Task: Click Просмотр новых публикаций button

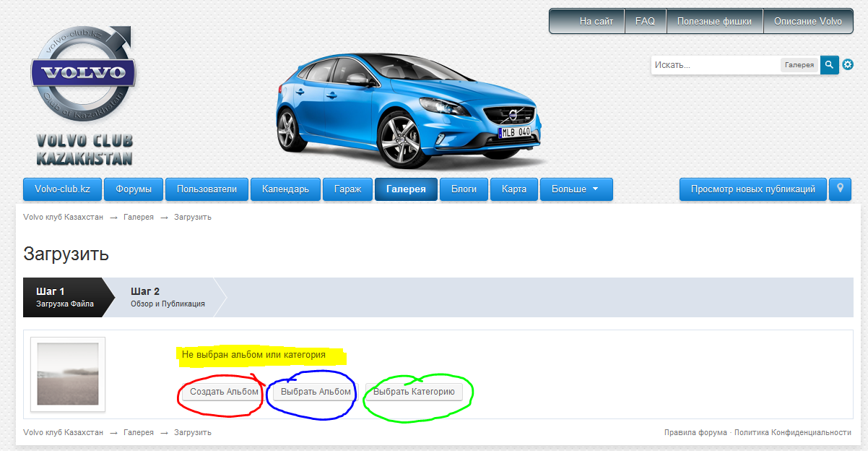Action: coord(752,189)
